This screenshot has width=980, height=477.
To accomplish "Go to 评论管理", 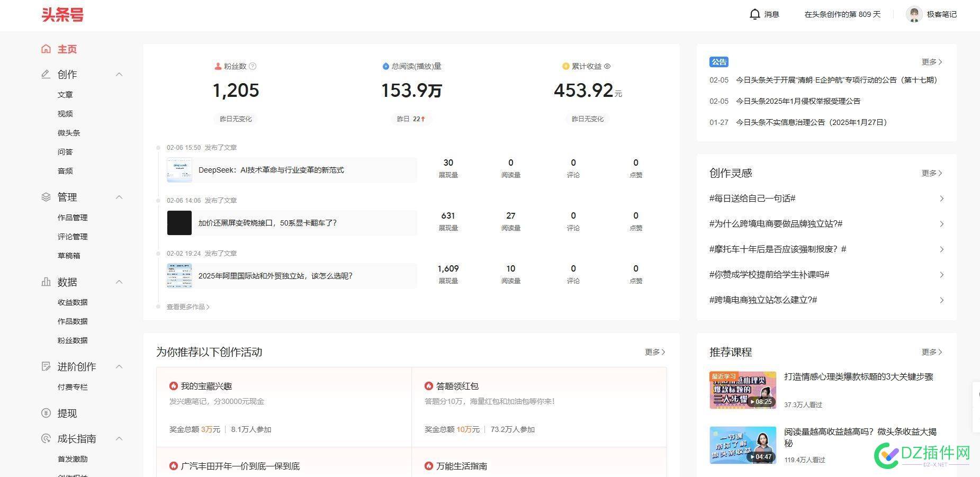I will (73, 237).
